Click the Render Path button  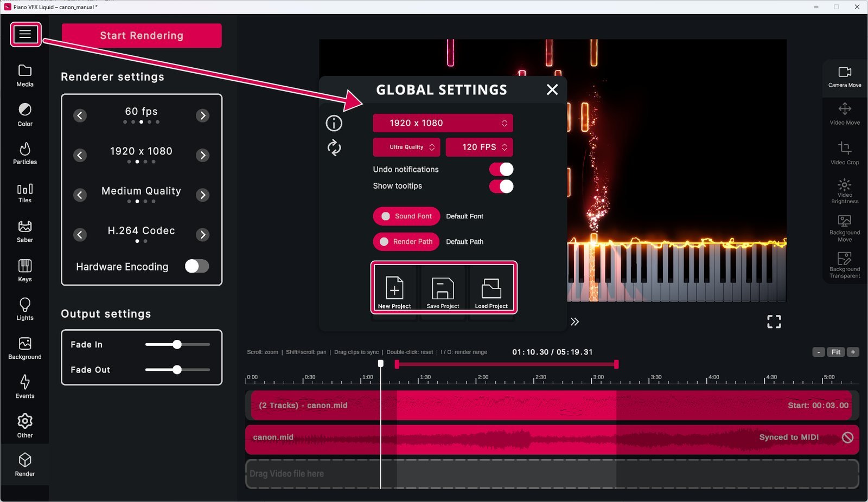click(406, 242)
